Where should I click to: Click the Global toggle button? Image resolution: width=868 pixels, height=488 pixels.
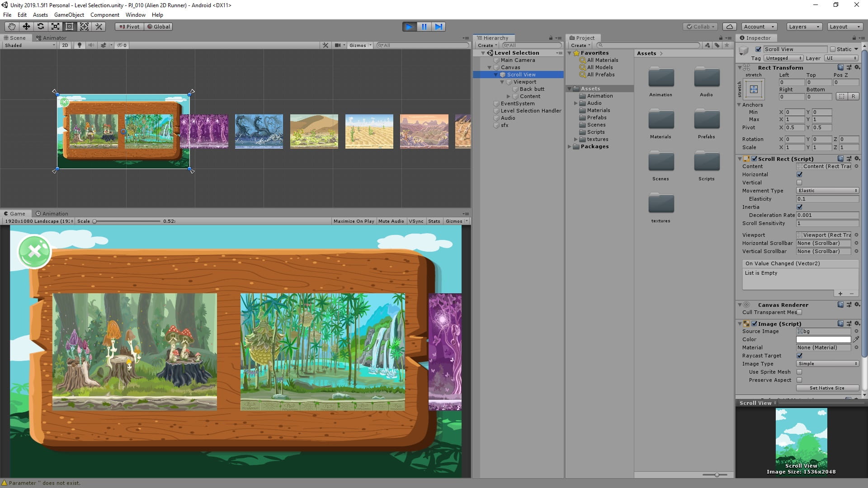158,27
